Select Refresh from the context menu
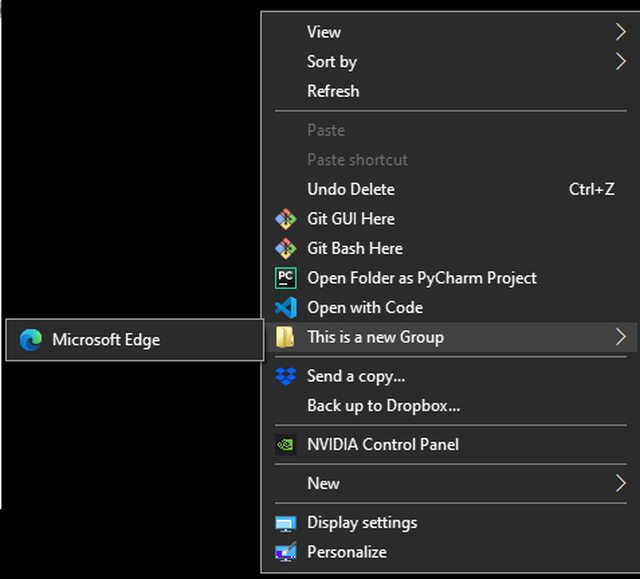 tap(333, 91)
